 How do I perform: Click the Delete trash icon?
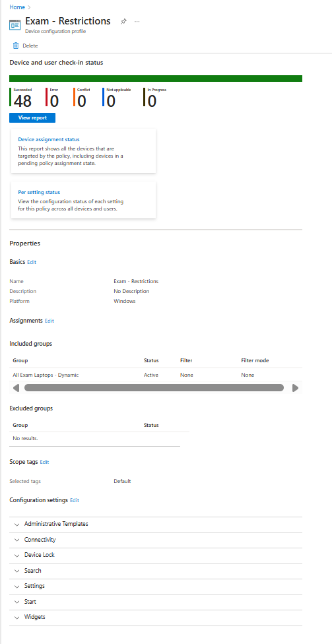(x=16, y=46)
